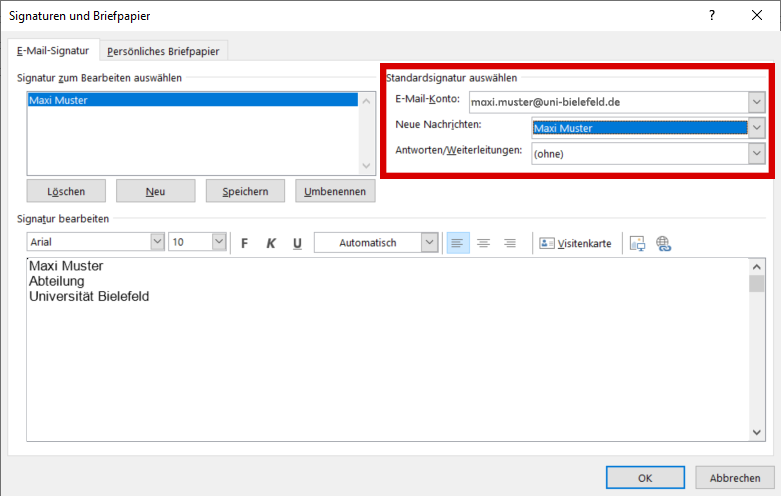Align signature text left
The height and width of the screenshot is (496, 781).
(457, 243)
